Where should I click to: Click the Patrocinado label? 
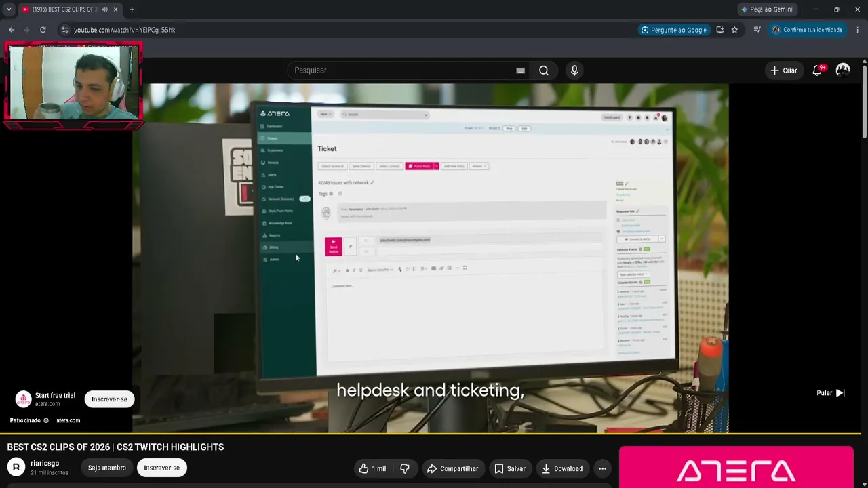(25, 420)
